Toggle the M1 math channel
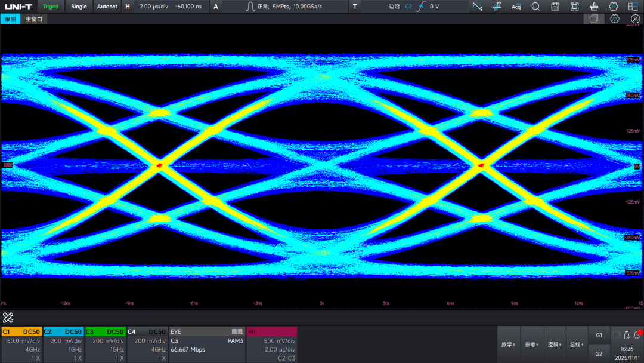 (x=272, y=331)
